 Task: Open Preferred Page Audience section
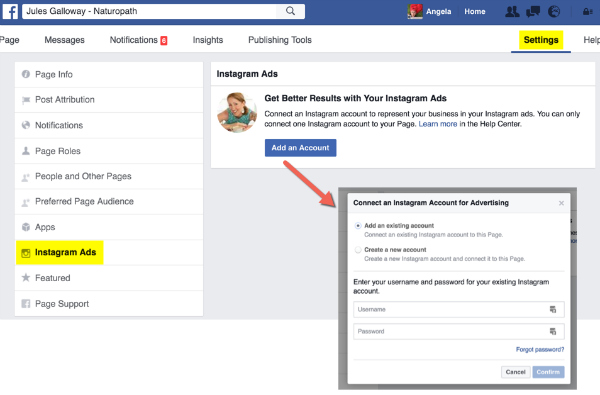pyautogui.click(x=109, y=202)
